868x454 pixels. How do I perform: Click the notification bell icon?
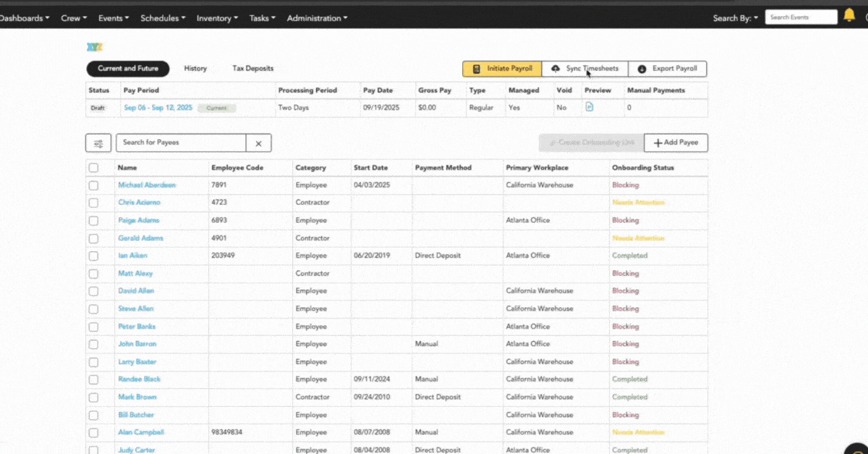pos(849,16)
